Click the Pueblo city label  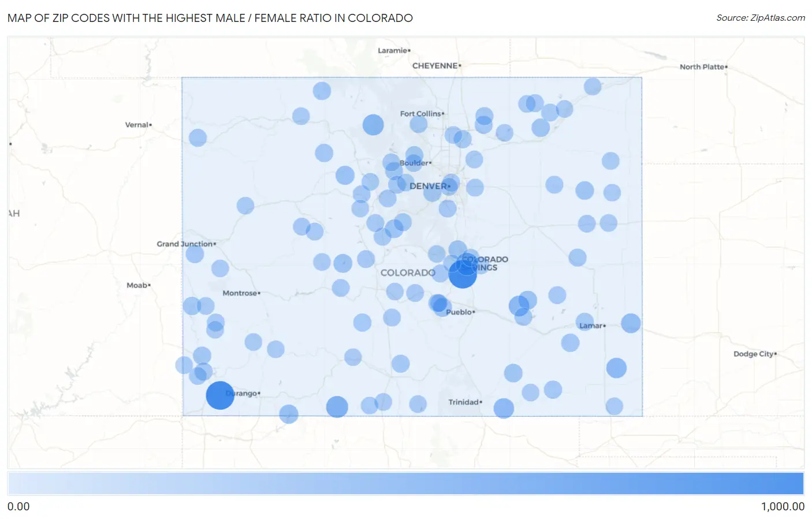(460, 312)
